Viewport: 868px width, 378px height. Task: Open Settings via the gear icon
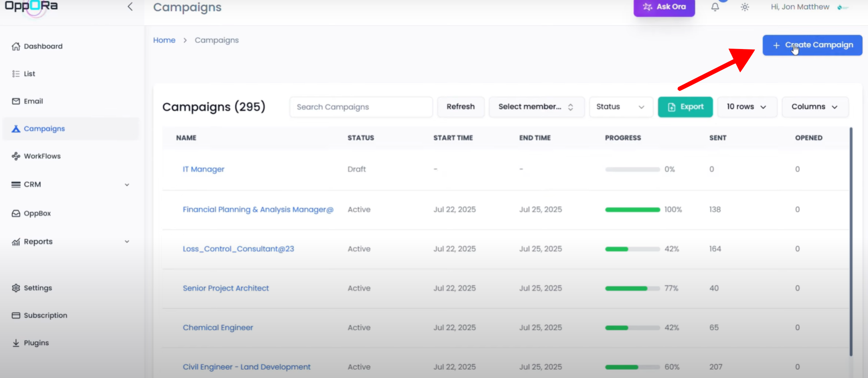pyautogui.click(x=16, y=288)
